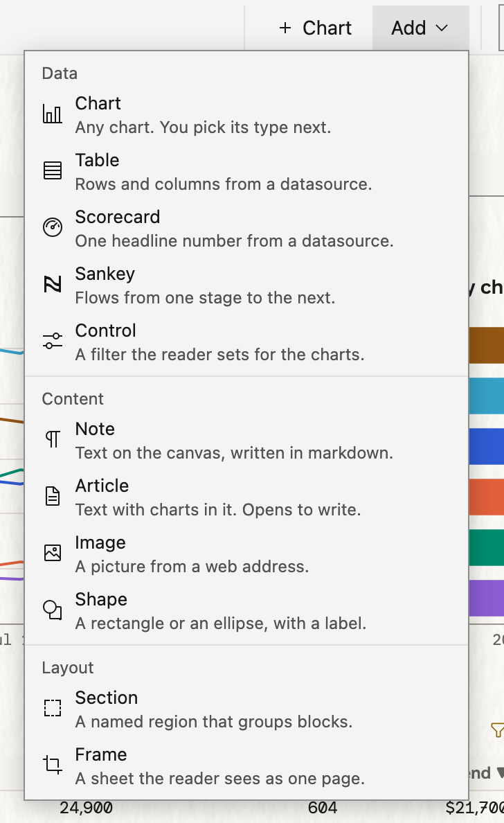Insert a Shape block
Screen dimensions: 504x823
tap(246, 610)
